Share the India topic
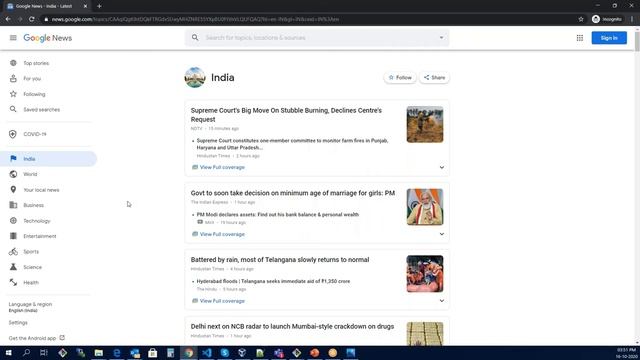 (434, 78)
